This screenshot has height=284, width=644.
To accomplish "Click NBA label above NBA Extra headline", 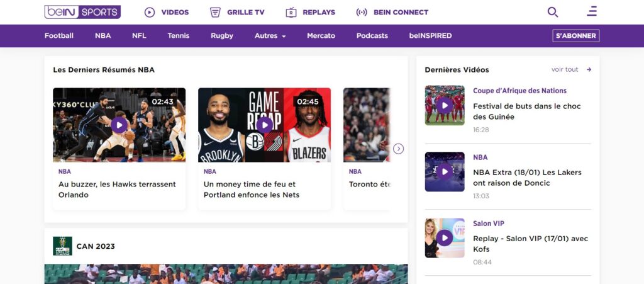I will (x=480, y=157).
